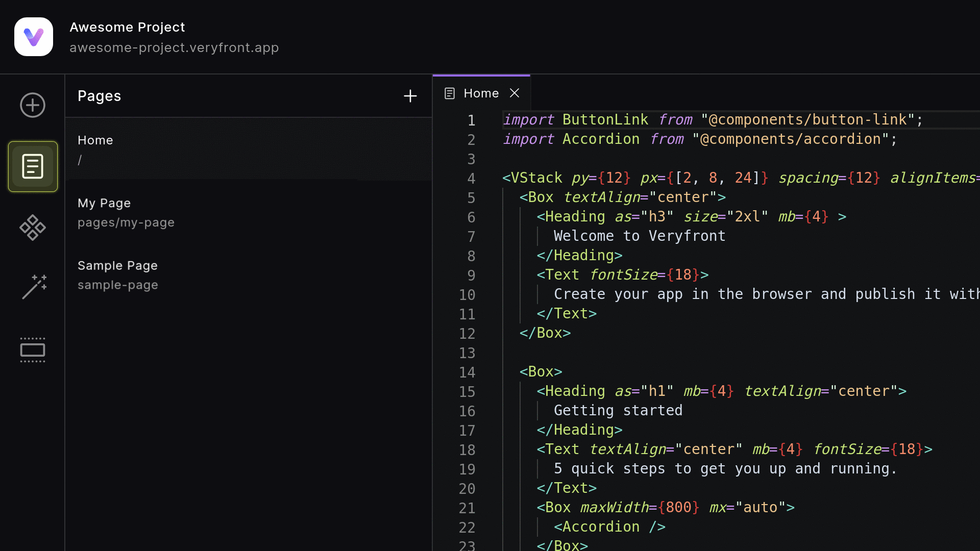
Task: Click the circled plus sidebar icon
Action: tap(33, 105)
